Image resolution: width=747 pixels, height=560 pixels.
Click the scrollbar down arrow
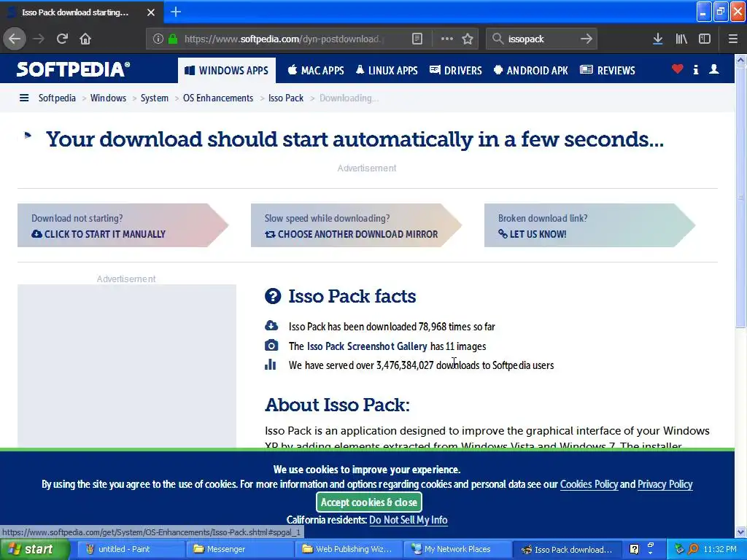(740, 532)
